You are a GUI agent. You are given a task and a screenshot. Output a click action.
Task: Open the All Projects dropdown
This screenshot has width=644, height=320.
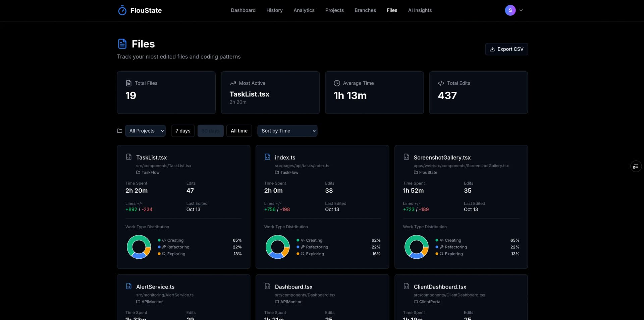145,131
